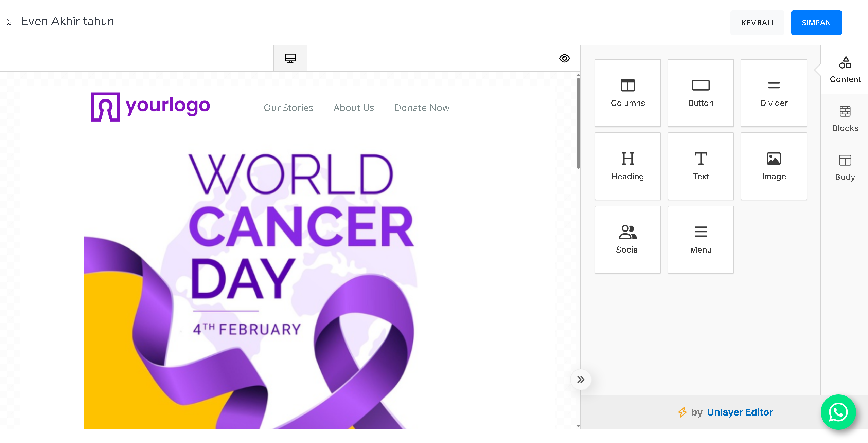Collapse the side panel with double chevron

coord(581,379)
